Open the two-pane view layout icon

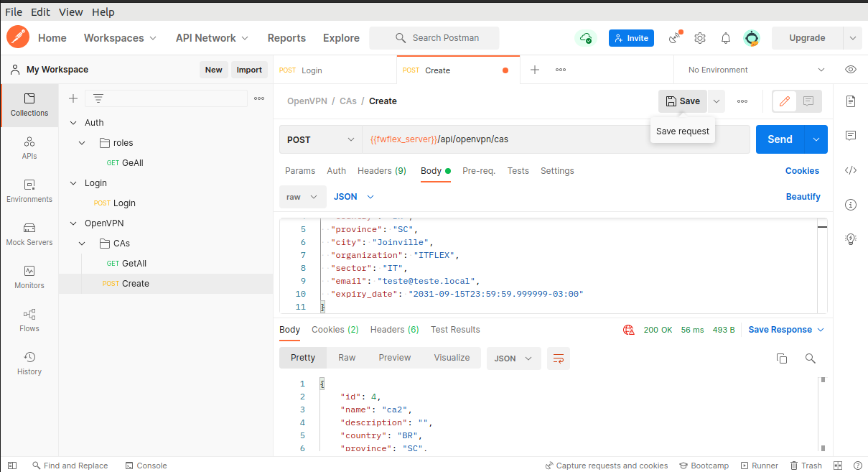pyautogui.click(x=838, y=466)
